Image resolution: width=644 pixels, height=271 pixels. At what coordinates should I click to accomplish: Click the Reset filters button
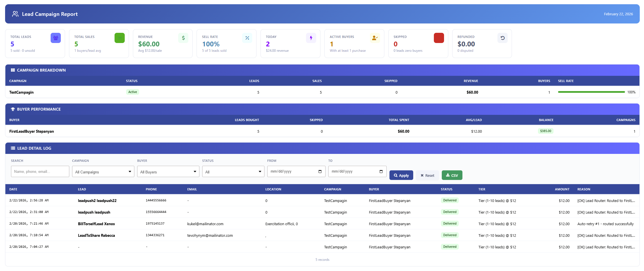pyautogui.click(x=427, y=175)
